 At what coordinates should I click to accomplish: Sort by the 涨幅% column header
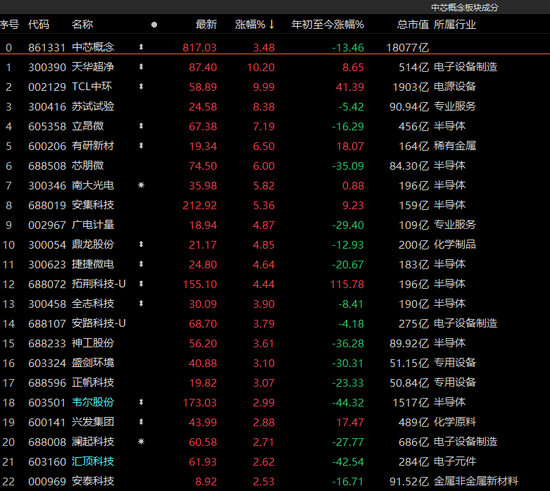tap(250, 24)
